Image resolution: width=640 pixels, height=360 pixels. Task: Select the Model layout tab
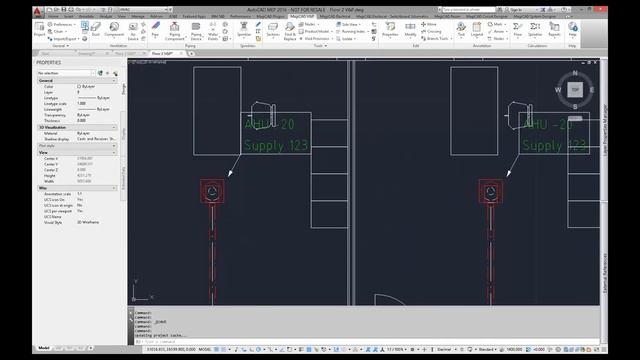44,348
